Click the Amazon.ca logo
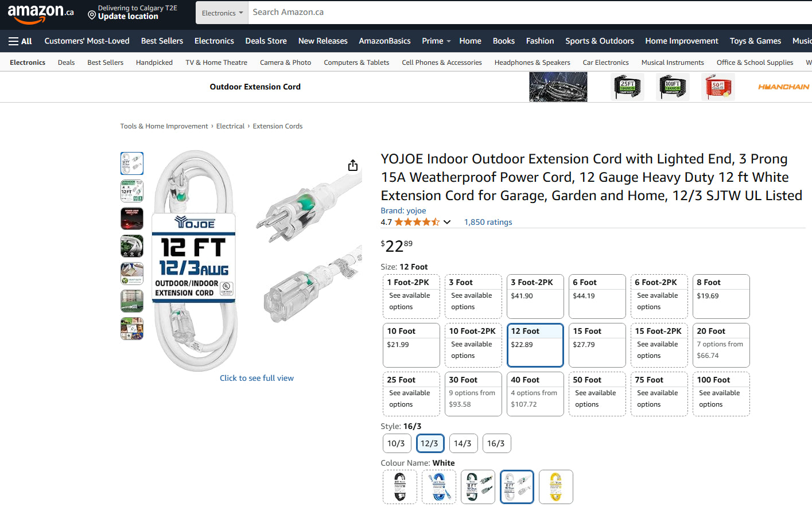The image size is (812, 511). (40, 13)
